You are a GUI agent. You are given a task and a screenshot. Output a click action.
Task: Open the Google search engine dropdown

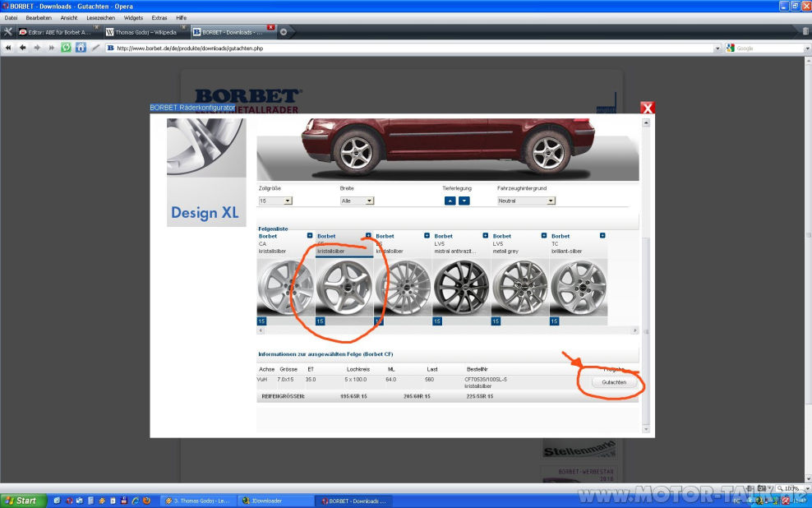731,48
